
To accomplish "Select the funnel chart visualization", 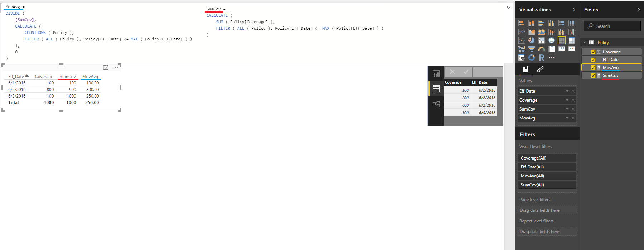I will tap(531, 49).
